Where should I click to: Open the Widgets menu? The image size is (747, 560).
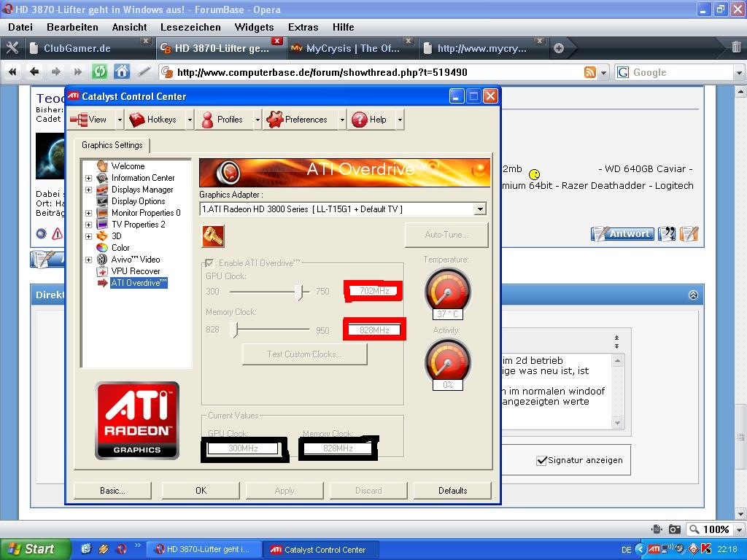coord(254,27)
